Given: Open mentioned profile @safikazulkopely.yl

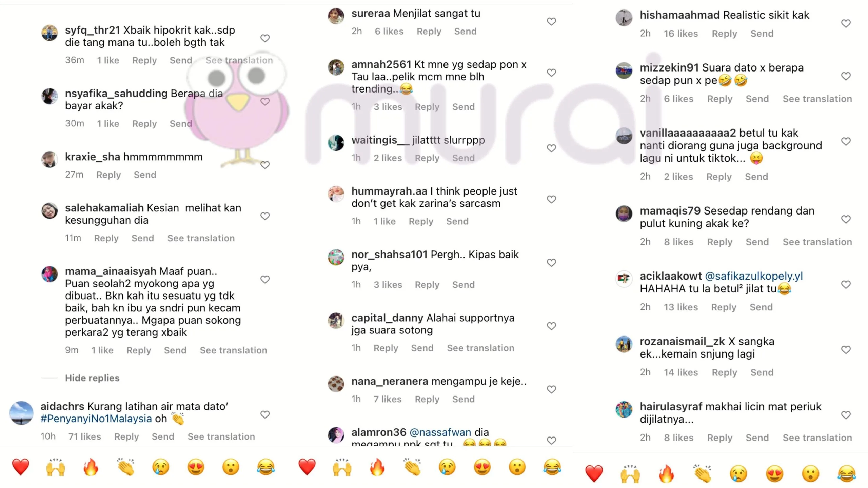Looking at the screenshot, I should pos(754,276).
